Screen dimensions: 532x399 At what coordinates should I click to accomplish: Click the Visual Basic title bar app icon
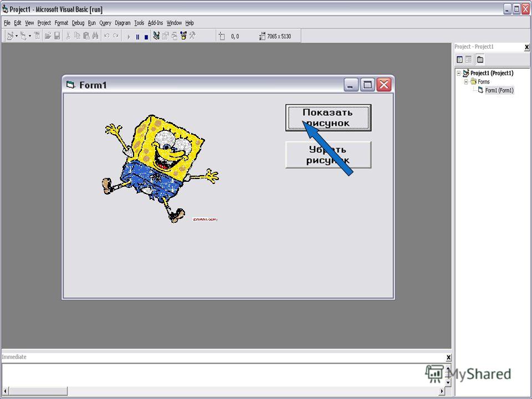tap(5, 9)
